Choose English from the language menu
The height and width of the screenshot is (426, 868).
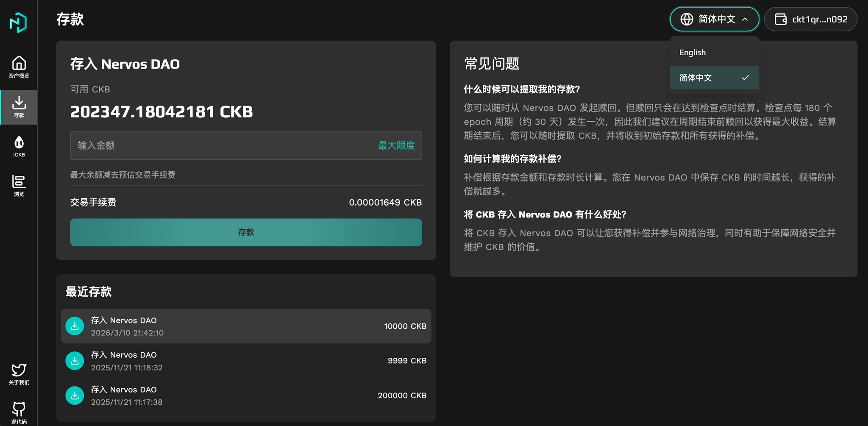point(714,53)
